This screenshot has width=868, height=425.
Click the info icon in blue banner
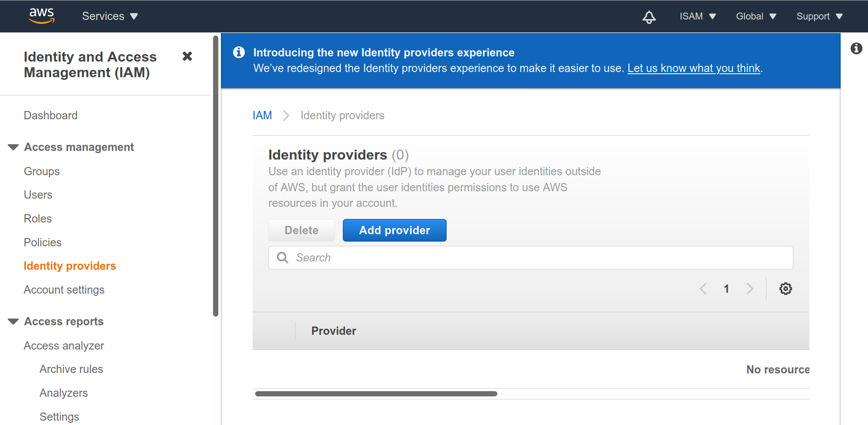pos(239,52)
